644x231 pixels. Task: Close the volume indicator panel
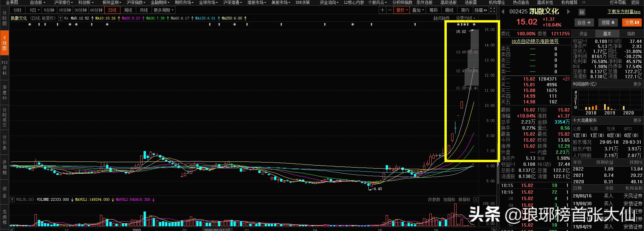[x=476, y=199]
